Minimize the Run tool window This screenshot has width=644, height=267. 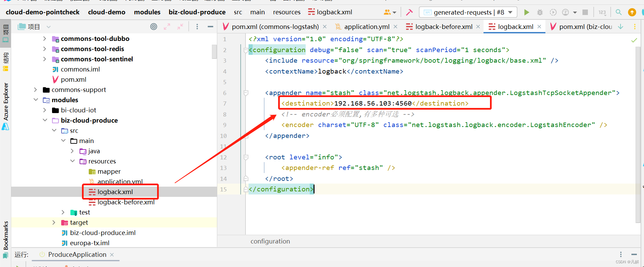634,254
